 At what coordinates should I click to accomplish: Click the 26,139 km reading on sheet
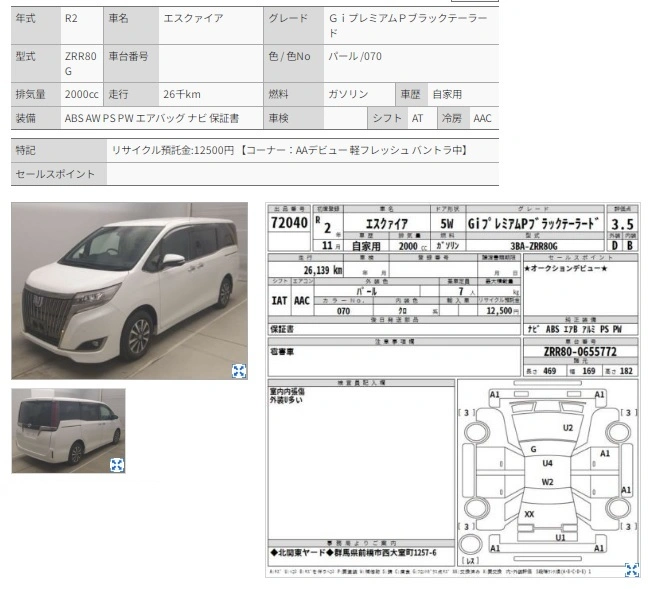[323, 270]
